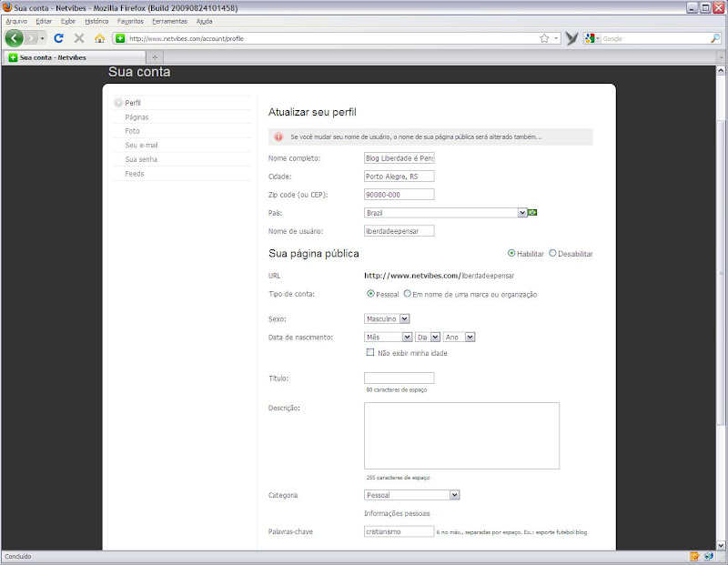Viewport: 728px width, 565px height.
Task: Click the Nome de usuário input field
Action: click(399, 231)
